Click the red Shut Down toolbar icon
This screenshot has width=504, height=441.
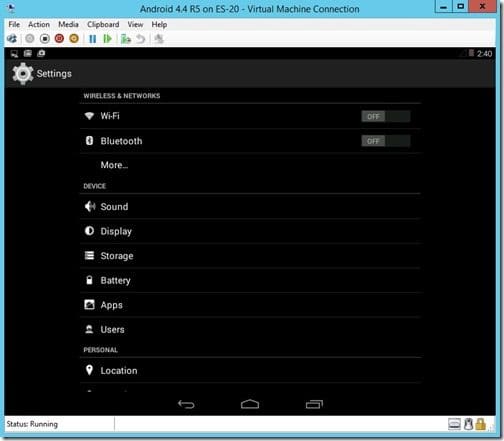click(x=59, y=39)
